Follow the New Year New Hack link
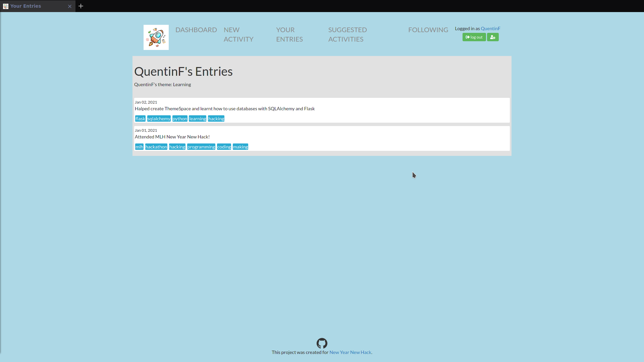Viewport: 644px width, 362px height. tap(350, 352)
